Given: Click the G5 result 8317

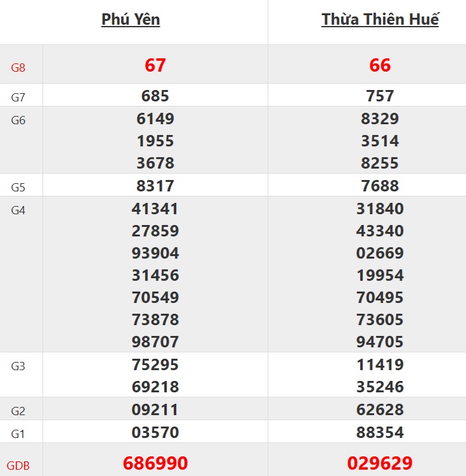Looking at the screenshot, I should click(155, 186).
